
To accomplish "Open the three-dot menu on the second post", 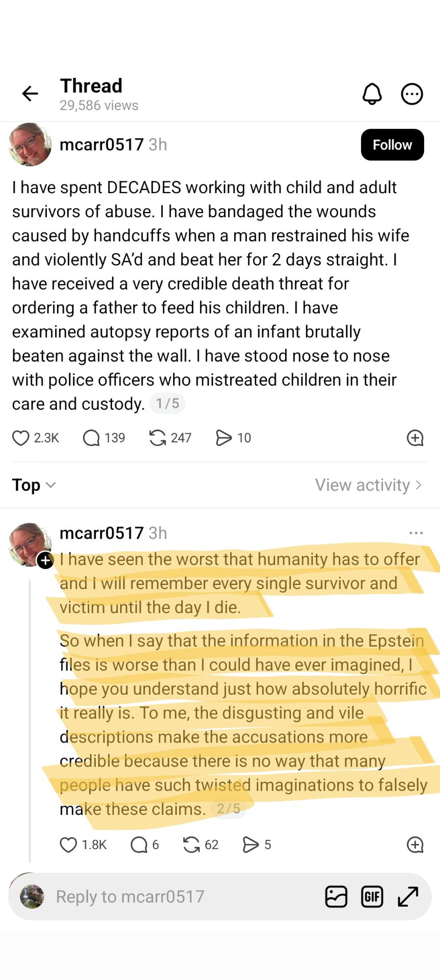I will click(x=416, y=533).
